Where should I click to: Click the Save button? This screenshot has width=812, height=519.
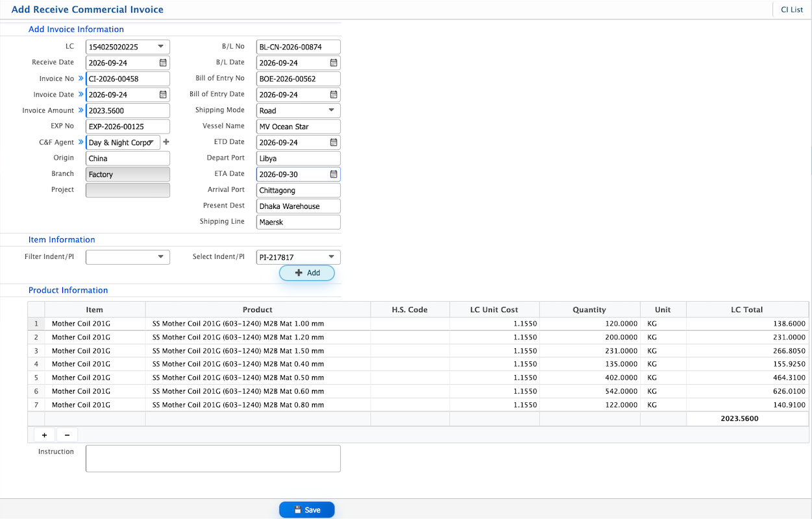(x=307, y=510)
